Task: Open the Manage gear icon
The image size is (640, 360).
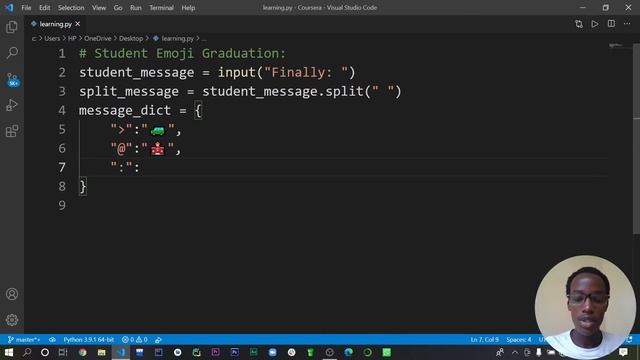Action: [x=12, y=320]
